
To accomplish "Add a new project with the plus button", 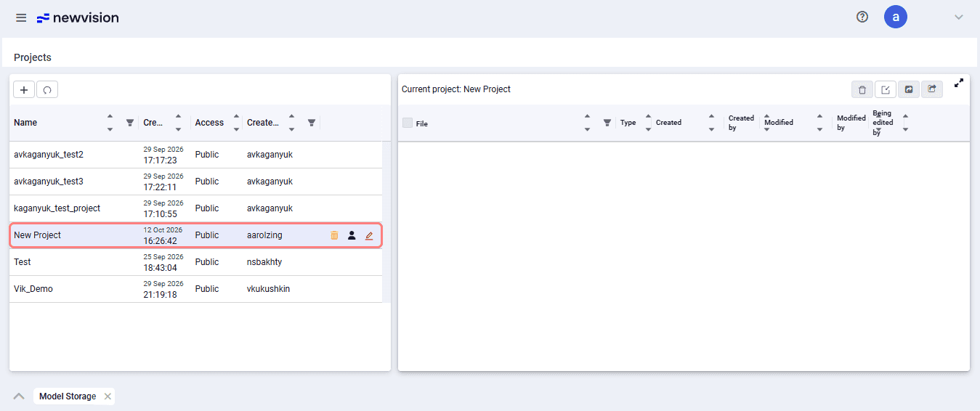I will (24, 89).
